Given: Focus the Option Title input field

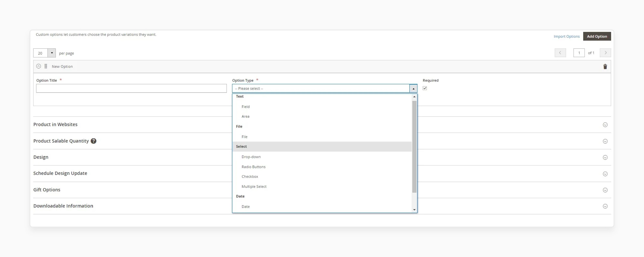Looking at the screenshot, I should coord(132,88).
